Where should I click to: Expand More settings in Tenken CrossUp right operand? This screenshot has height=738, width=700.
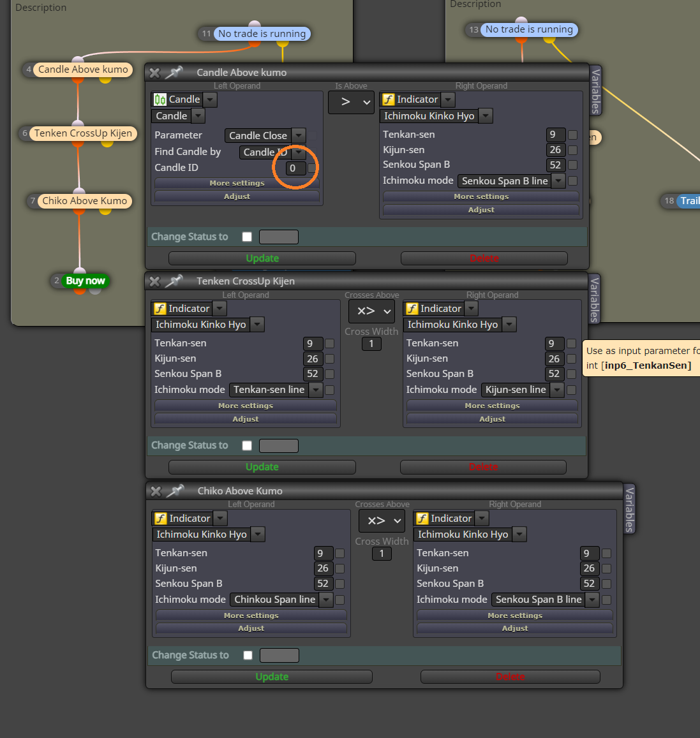[492, 406]
